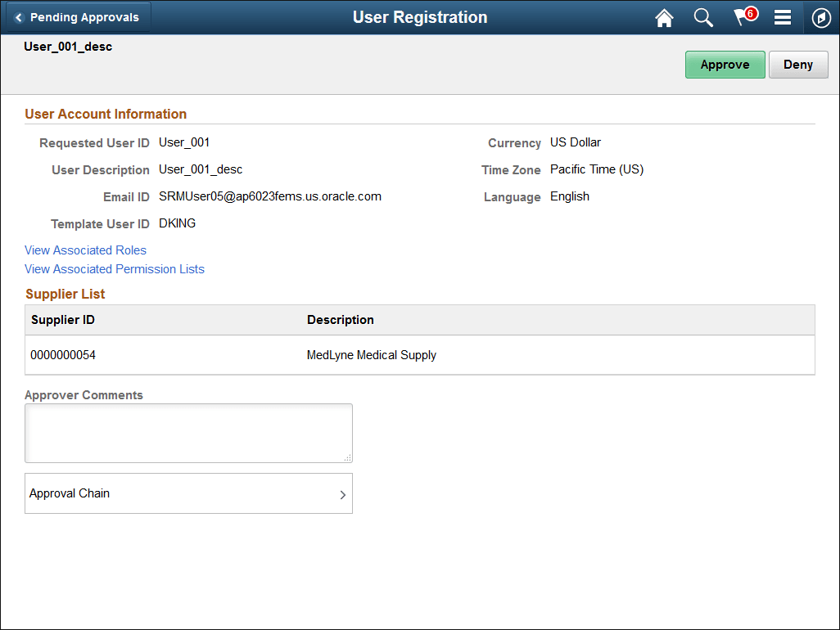This screenshot has width=840, height=630.
Task: Click the Approver Comments text box
Action: click(x=188, y=432)
